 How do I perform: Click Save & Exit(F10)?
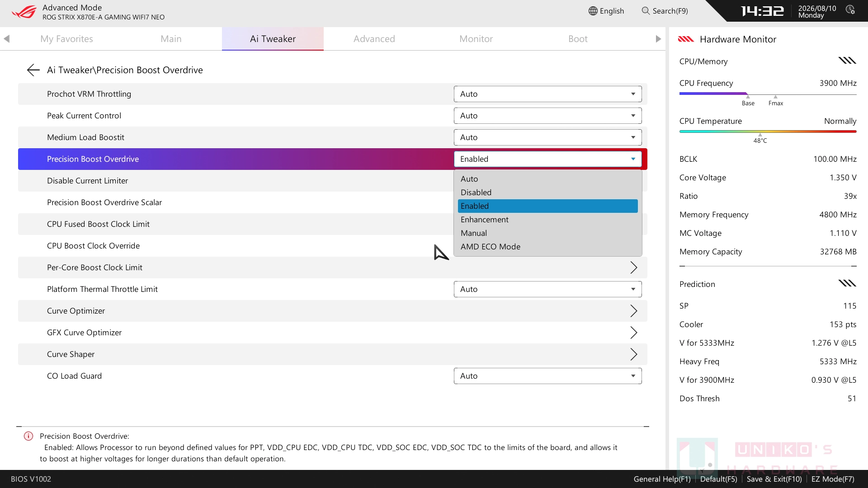click(774, 479)
